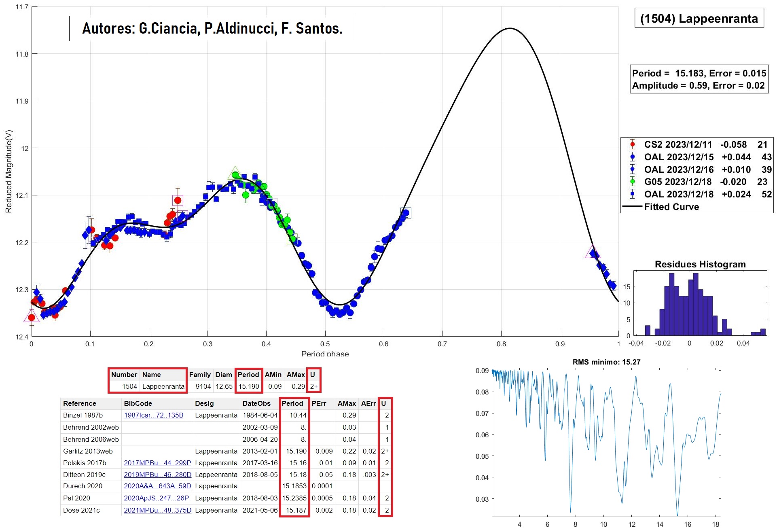Click the 15.2385 period value
Viewport: 777px width, 532px height.
294,498
